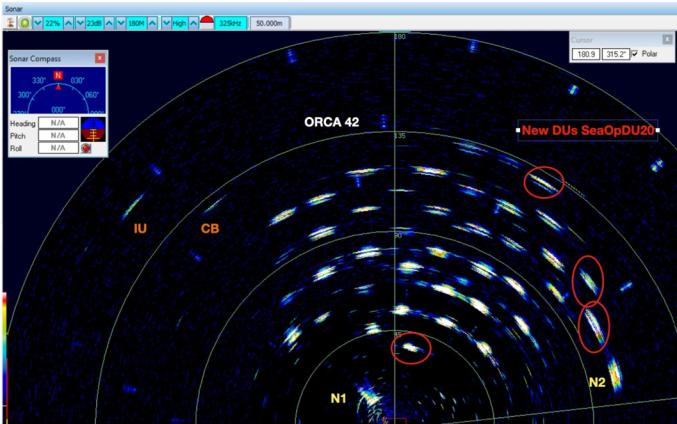The width and height of the screenshot is (677, 424).
Task: Click the N1 label on the sonar display
Action: click(x=338, y=398)
